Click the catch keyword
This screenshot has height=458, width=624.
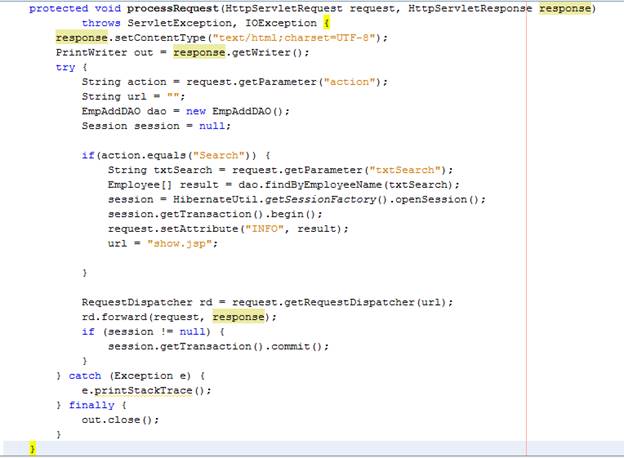point(85,376)
